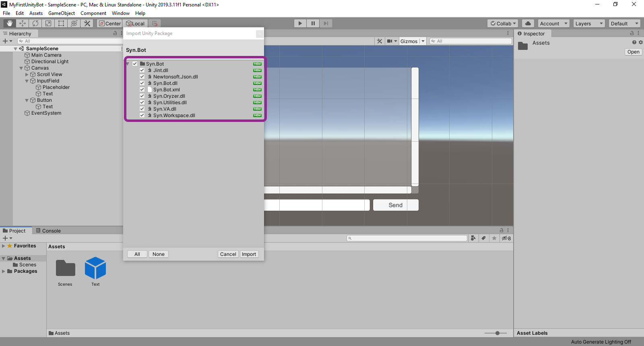Click the Open button in Inspector

633,52
